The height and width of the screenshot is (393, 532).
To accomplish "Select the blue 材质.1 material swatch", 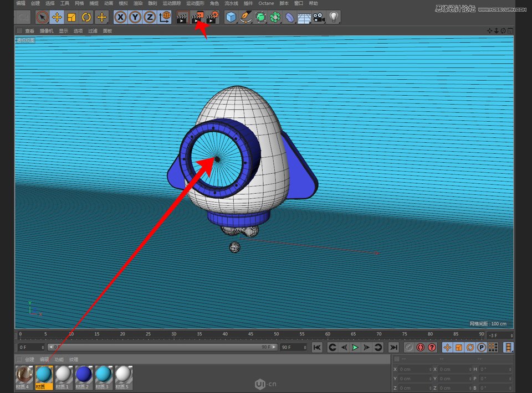I will pos(63,375).
